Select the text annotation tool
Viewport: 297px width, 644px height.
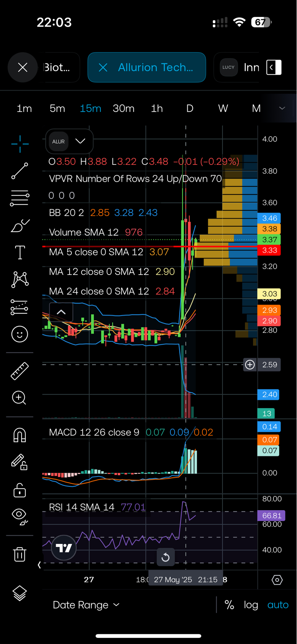(x=20, y=252)
